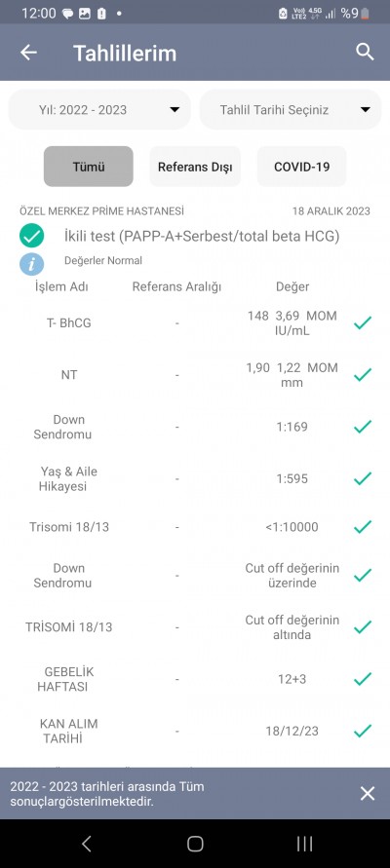The height and width of the screenshot is (868, 390).
Task: Tap the blue info icon beside Değerler Normal
Action: point(31,263)
